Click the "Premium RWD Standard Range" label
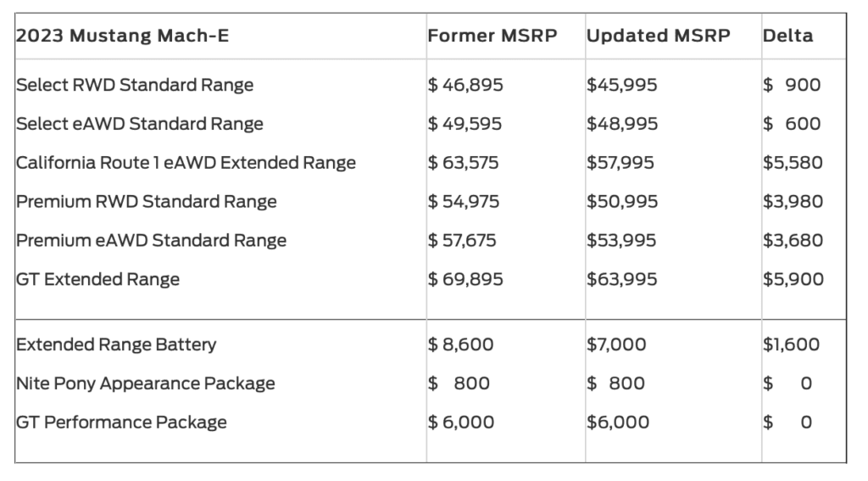The height and width of the screenshot is (481, 868). [147, 202]
